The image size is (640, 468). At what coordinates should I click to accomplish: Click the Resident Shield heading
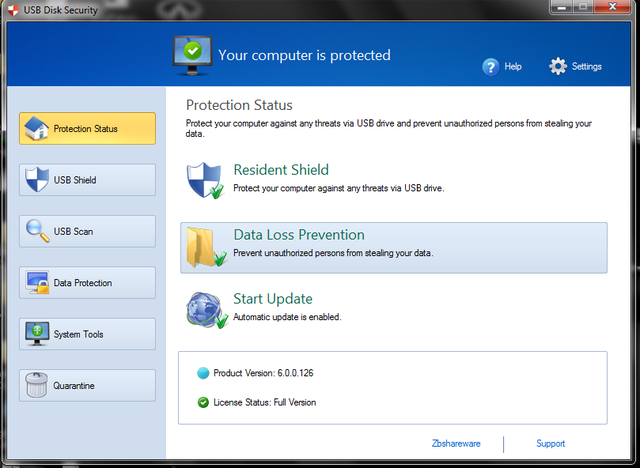tap(281, 170)
